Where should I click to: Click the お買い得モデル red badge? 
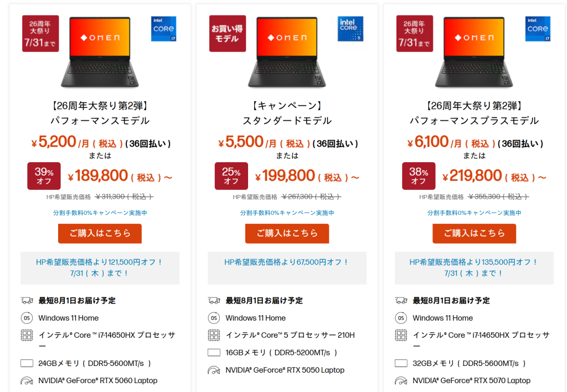[x=228, y=33]
